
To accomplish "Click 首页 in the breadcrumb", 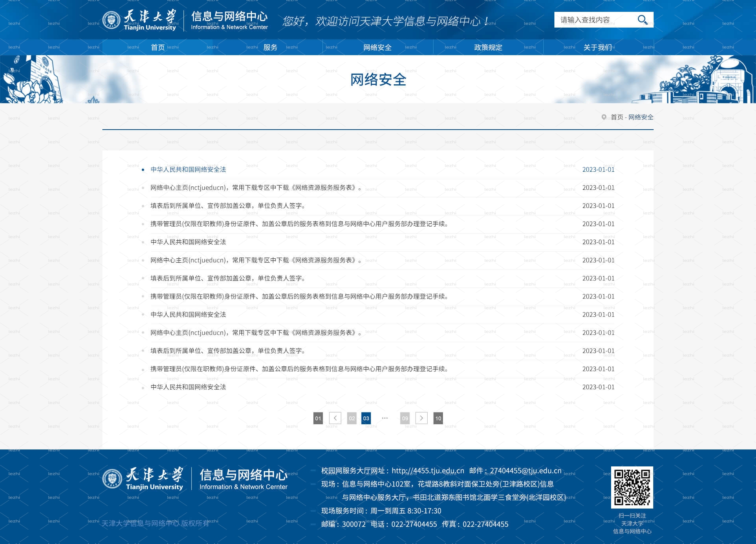I will click(x=617, y=117).
